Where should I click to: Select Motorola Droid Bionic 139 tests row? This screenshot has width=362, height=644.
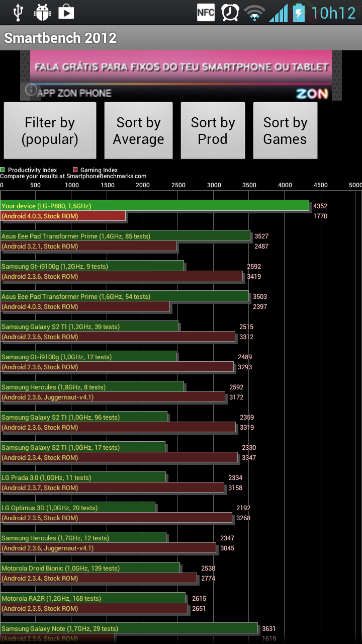90,568
